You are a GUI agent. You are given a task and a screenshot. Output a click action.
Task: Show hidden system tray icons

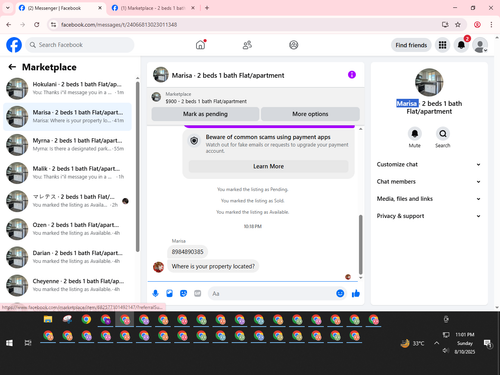tap(436, 343)
